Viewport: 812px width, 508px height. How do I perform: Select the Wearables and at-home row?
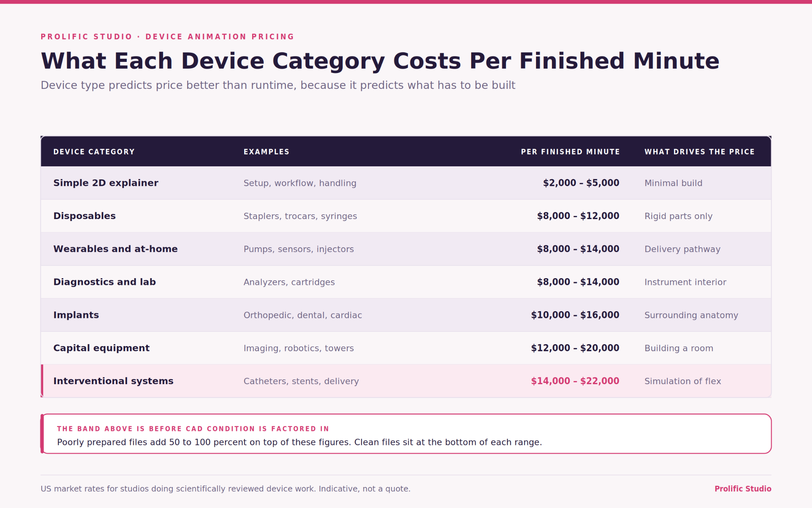tap(406, 249)
